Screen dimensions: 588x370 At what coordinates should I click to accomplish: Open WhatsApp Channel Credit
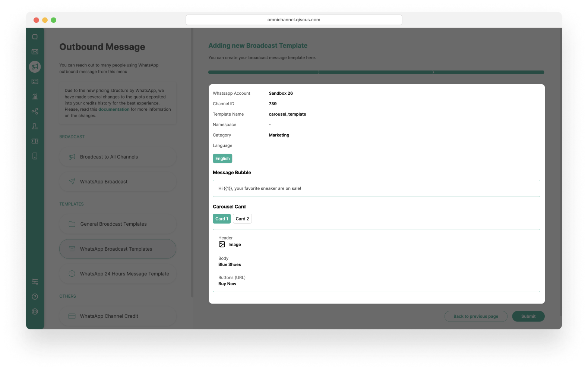click(x=118, y=316)
